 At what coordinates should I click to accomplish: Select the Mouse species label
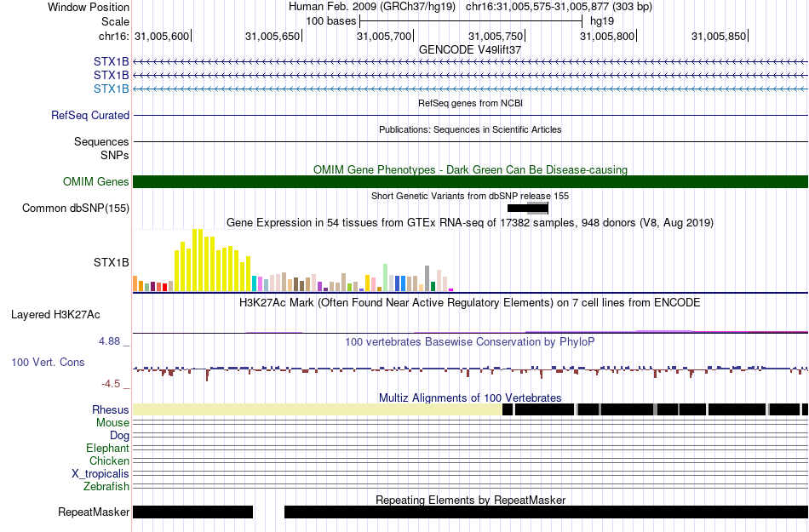point(112,423)
